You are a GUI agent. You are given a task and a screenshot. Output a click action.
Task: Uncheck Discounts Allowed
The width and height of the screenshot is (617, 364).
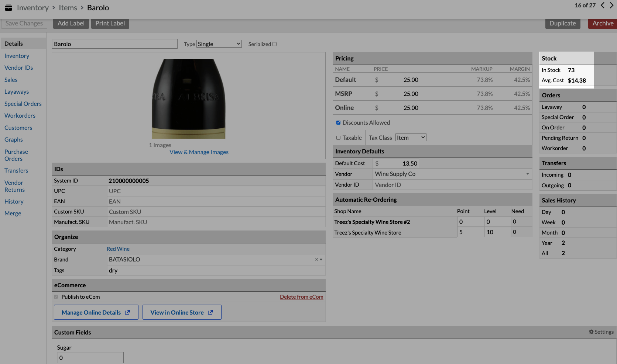tap(338, 123)
